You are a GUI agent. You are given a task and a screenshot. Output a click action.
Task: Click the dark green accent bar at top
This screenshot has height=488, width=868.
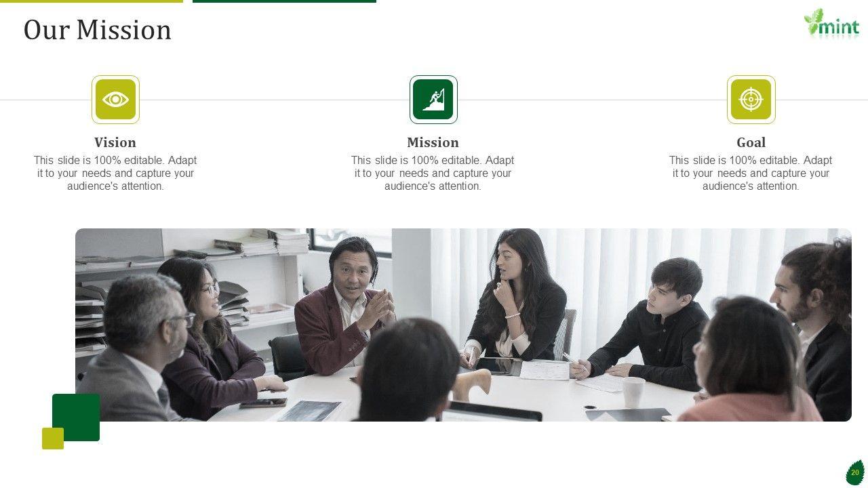click(x=284, y=1)
